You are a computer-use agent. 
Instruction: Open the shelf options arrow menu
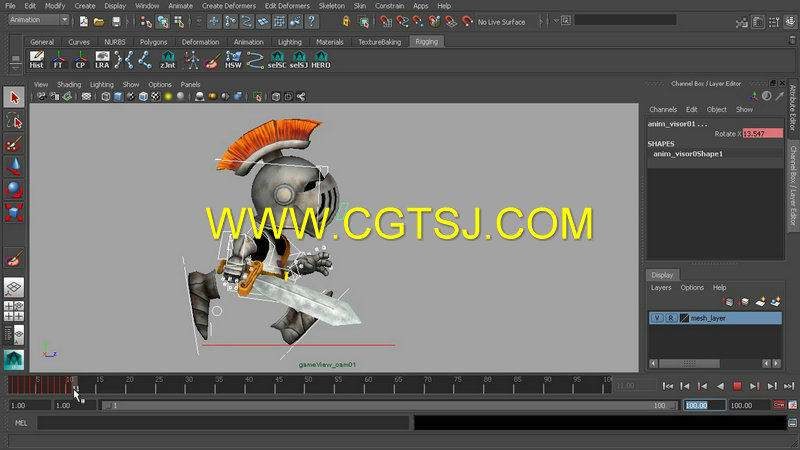(x=15, y=67)
